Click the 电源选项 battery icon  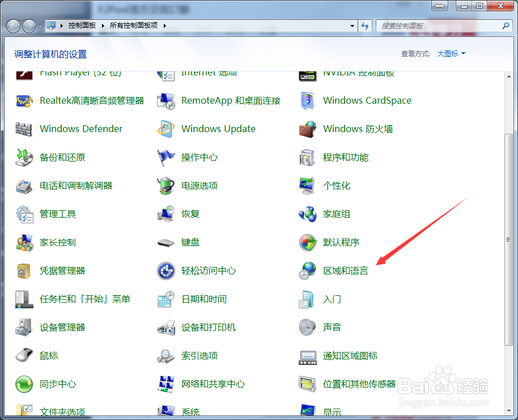tap(166, 186)
